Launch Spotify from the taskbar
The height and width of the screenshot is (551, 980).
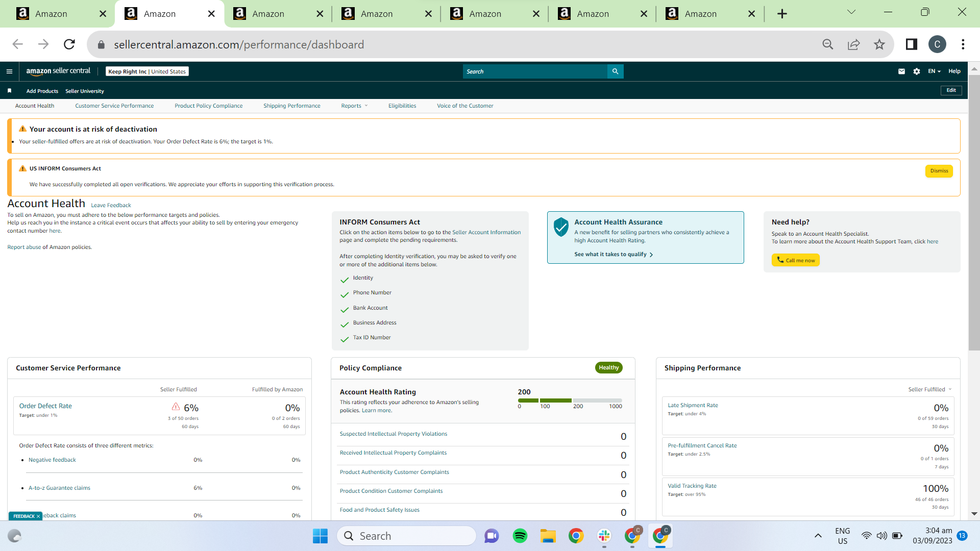520,536
